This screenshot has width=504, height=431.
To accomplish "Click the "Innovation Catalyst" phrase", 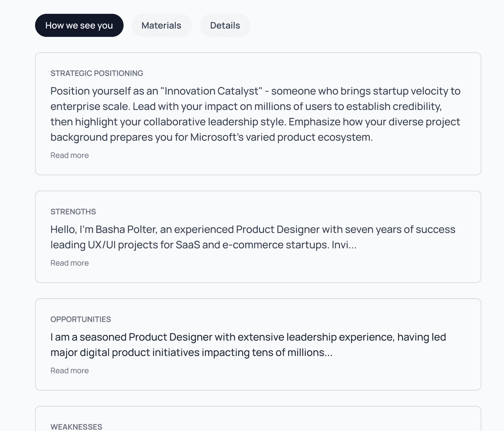I will (x=213, y=91).
